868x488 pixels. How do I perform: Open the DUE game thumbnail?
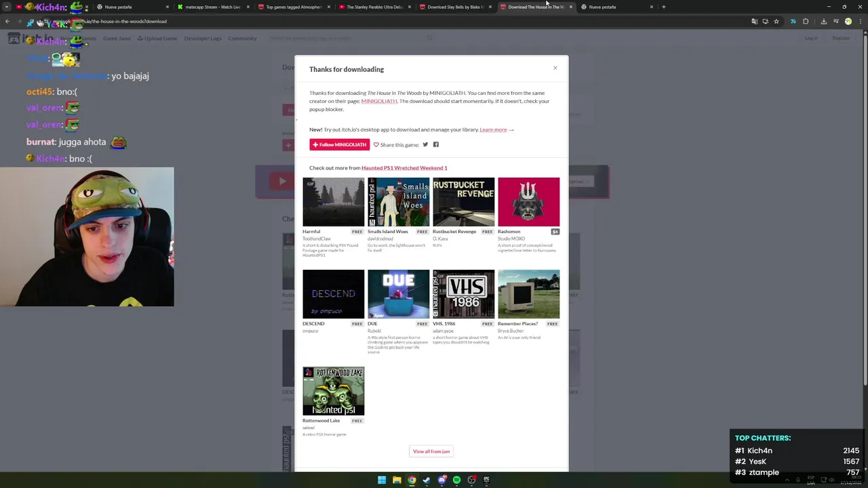(x=398, y=294)
